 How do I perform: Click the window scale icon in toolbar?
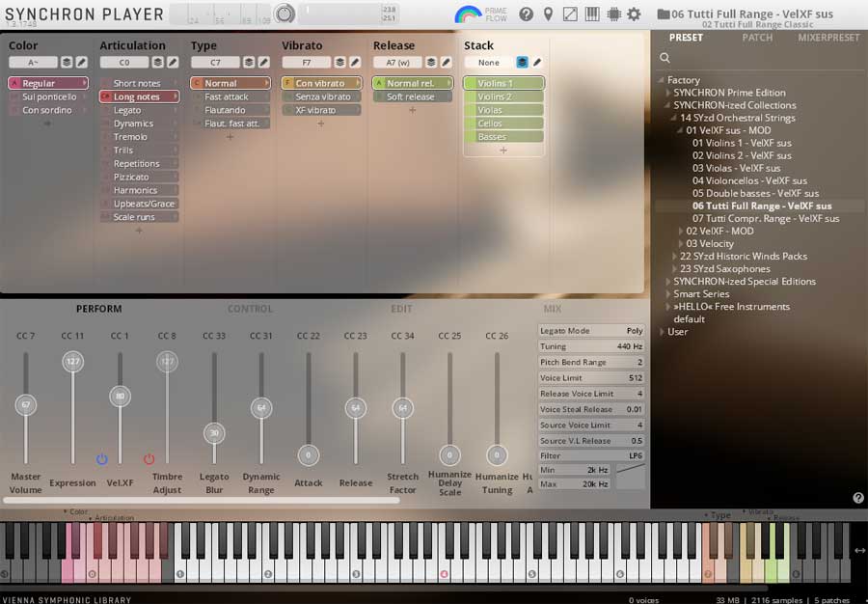coord(570,14)
